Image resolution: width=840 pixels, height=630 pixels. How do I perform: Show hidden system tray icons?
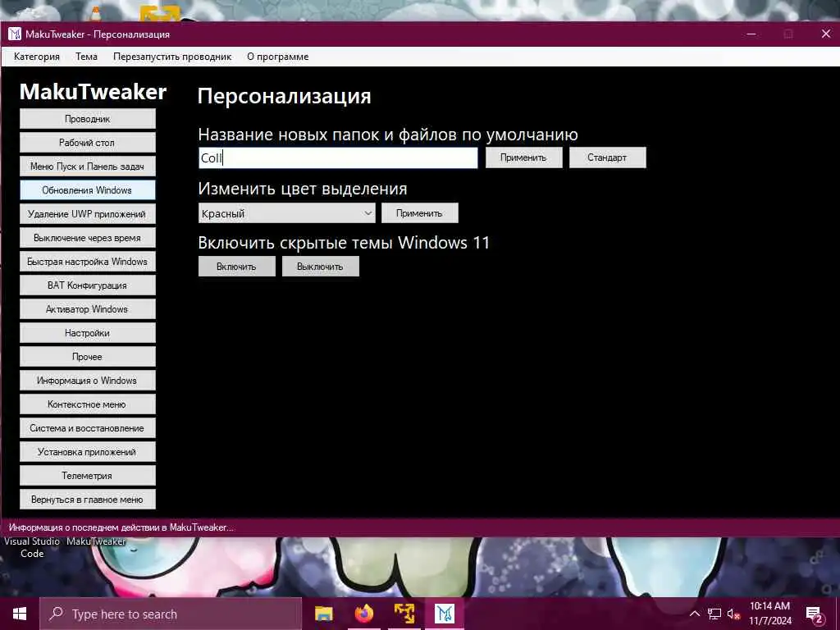coord(694,614)
